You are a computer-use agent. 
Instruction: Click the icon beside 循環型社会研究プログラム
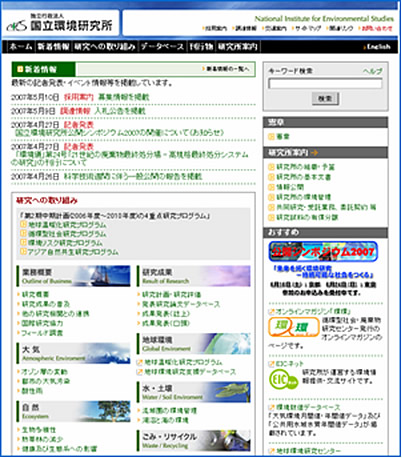click(24, 233)
